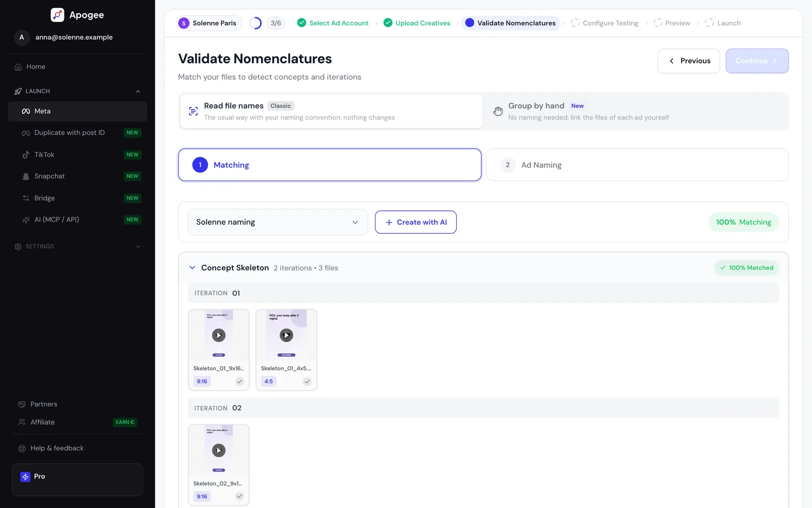812x508 pixels.
Task: Open Configure Testing step
Action: click(x=604, y=23)
